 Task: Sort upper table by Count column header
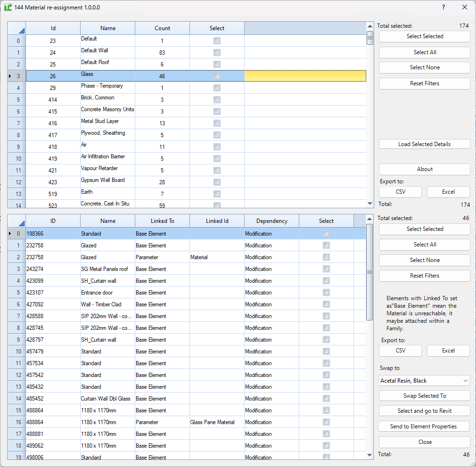tap(162, 28)
